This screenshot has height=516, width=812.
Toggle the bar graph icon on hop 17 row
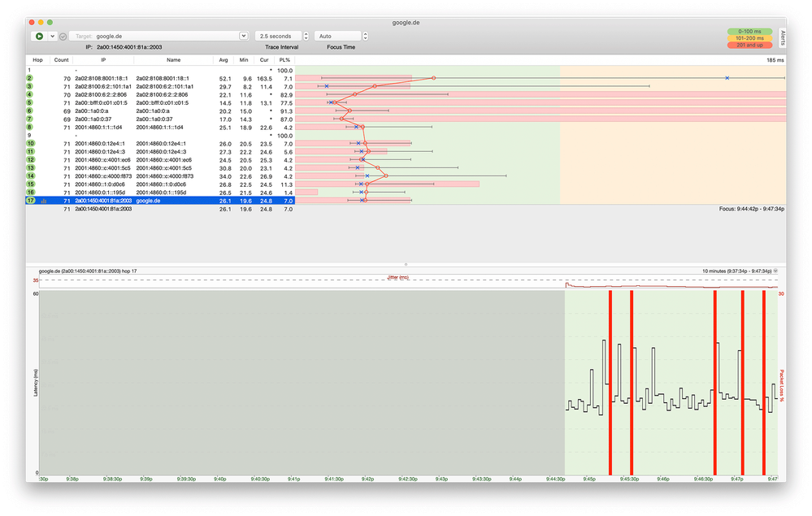click(x=43, y=200)
